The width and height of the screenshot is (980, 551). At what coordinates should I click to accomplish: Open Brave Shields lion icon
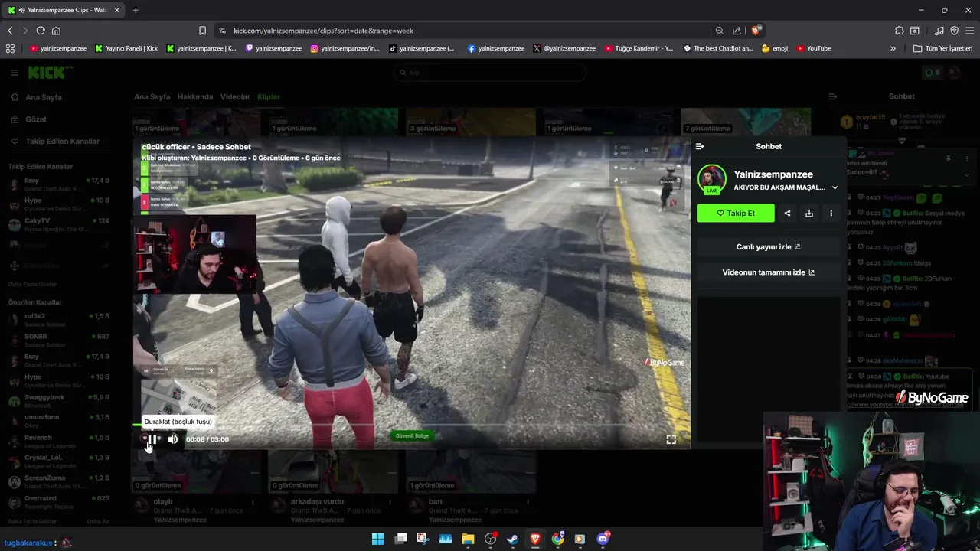pyautogui.click(x=756, y=31)
